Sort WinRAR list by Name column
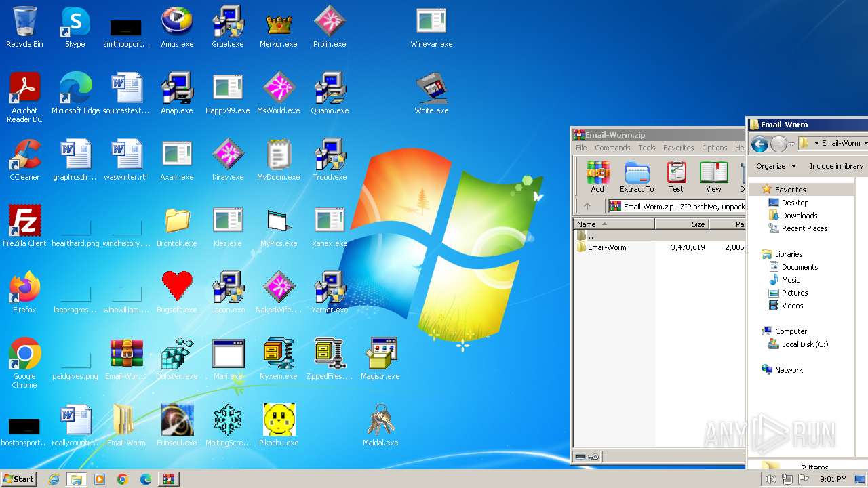The height and width of the screenshot is (488, 868). pyautogui.click(x=614, y=224)
